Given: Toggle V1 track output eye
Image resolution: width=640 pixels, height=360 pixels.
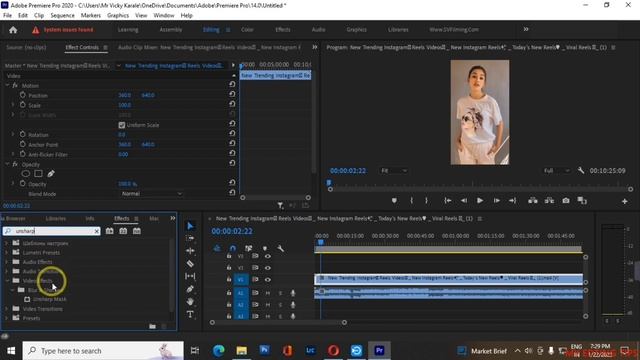Looking at the screenshot, I should [x=268, y=280].
